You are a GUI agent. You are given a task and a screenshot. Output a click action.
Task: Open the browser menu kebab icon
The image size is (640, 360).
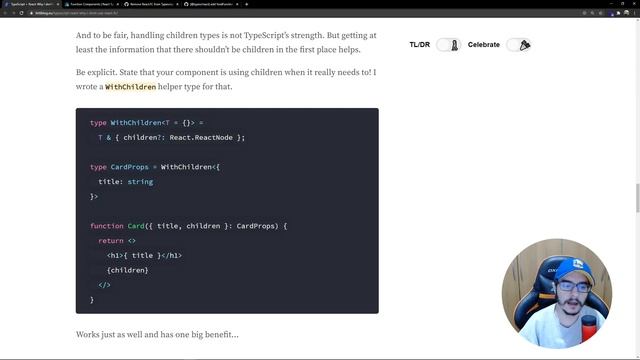pos(635,13)
